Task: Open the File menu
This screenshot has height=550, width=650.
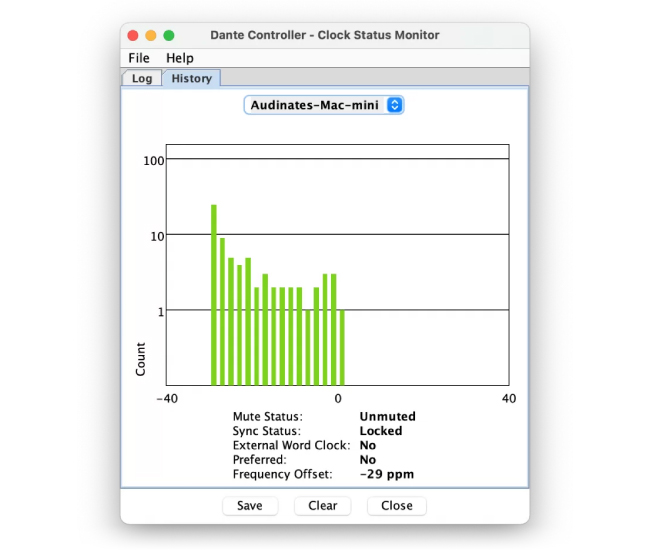Action: coord(138,58)
